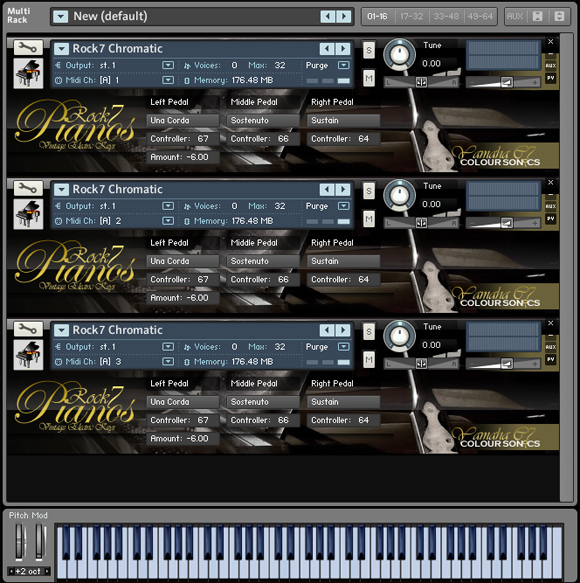Image resolution: width=580 pixels, height=583 pixels.
Task: Mute the channel 1 instrument
Action: coord(369,78)
